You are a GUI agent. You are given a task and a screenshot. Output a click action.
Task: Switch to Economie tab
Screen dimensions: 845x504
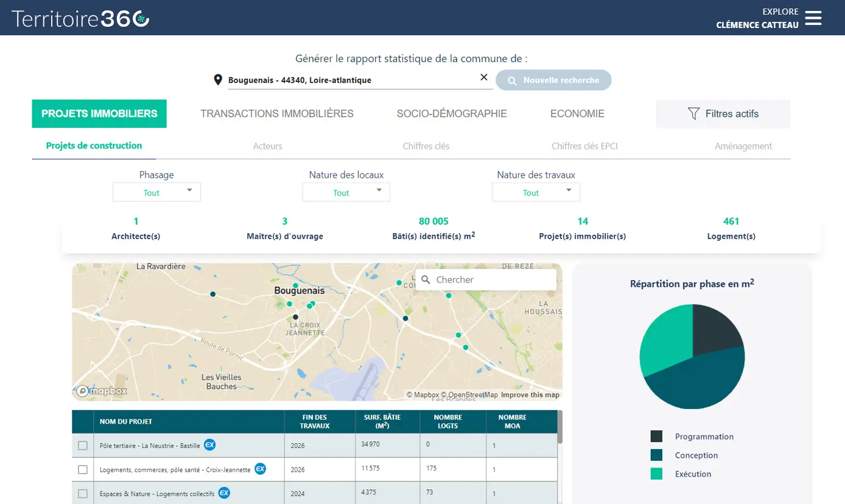click(x=577, y=114)
